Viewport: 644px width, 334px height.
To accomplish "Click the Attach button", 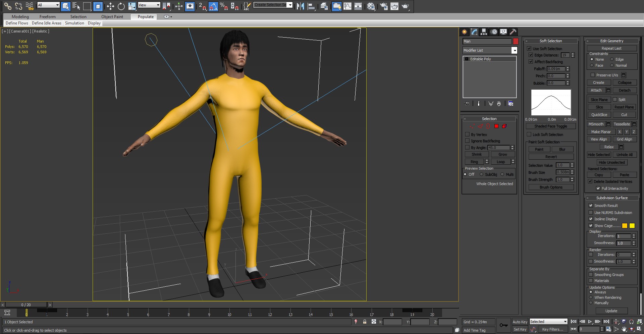I will 596,90.
